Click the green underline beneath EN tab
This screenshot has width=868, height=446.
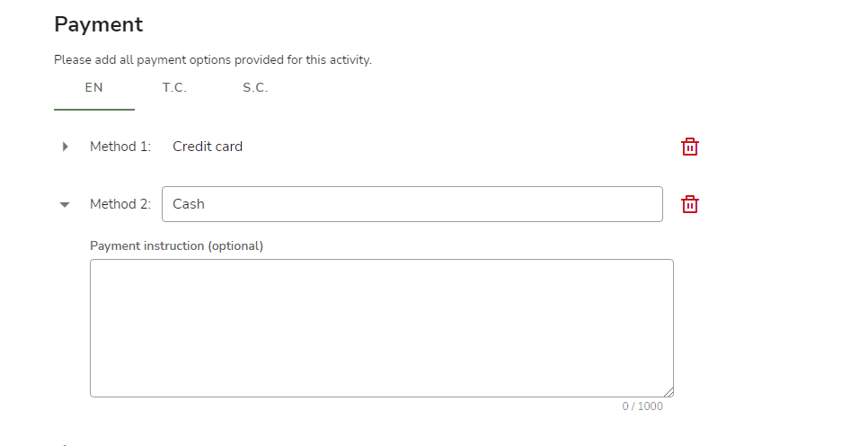[94, 110]
